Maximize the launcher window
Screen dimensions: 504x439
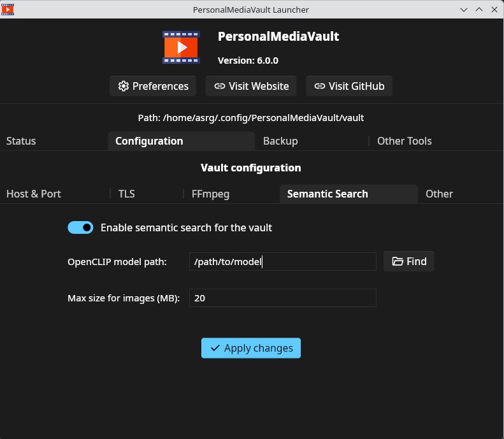(479, 10)
